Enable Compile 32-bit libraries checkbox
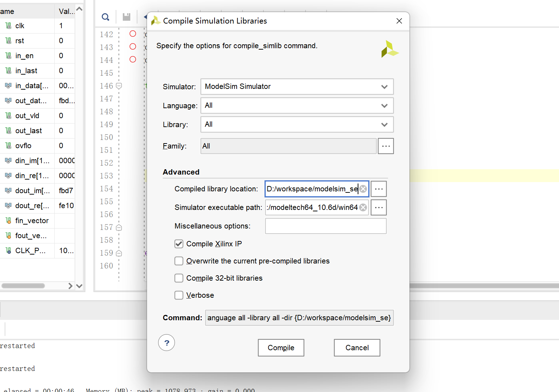The height and width of the screenshot is (392, 559). point(179,278)
